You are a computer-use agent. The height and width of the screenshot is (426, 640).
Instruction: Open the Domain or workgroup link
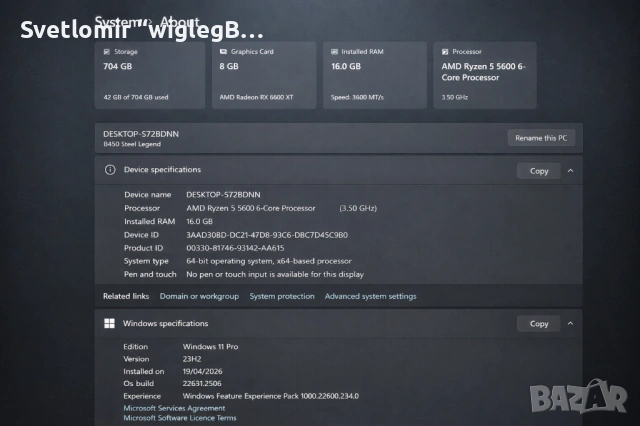(199, 296)
